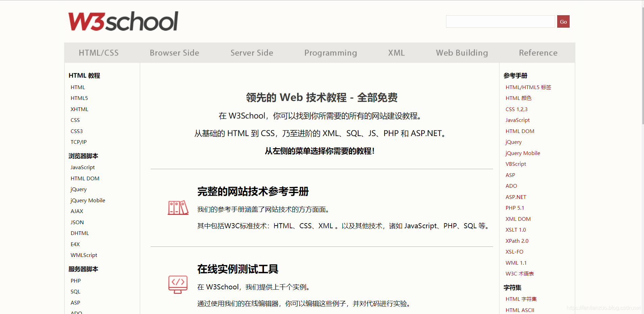Screen dimensions: 644x314
Task: Open the XML DOM reference link
Action: [x=518, y=219]
